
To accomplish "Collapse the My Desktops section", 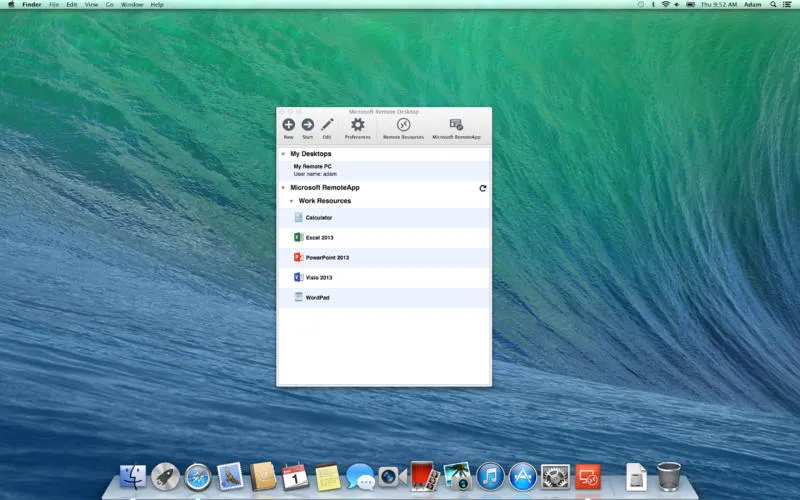I will click(283, 154).
